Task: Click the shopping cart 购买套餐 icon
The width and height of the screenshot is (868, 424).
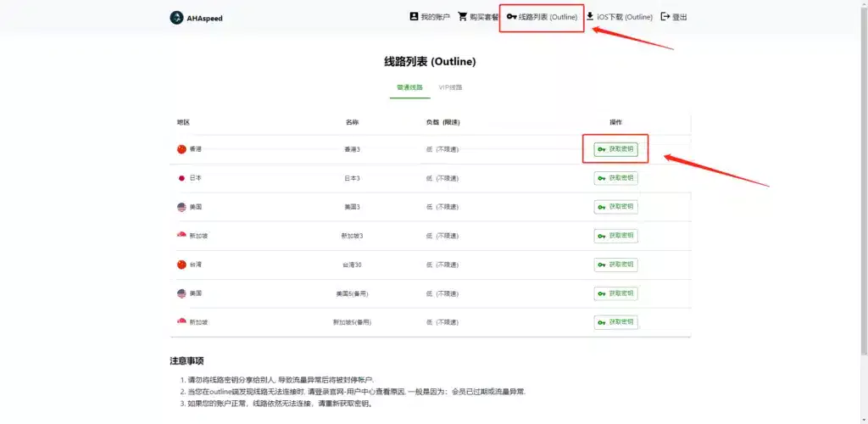Action: point(463,17)
